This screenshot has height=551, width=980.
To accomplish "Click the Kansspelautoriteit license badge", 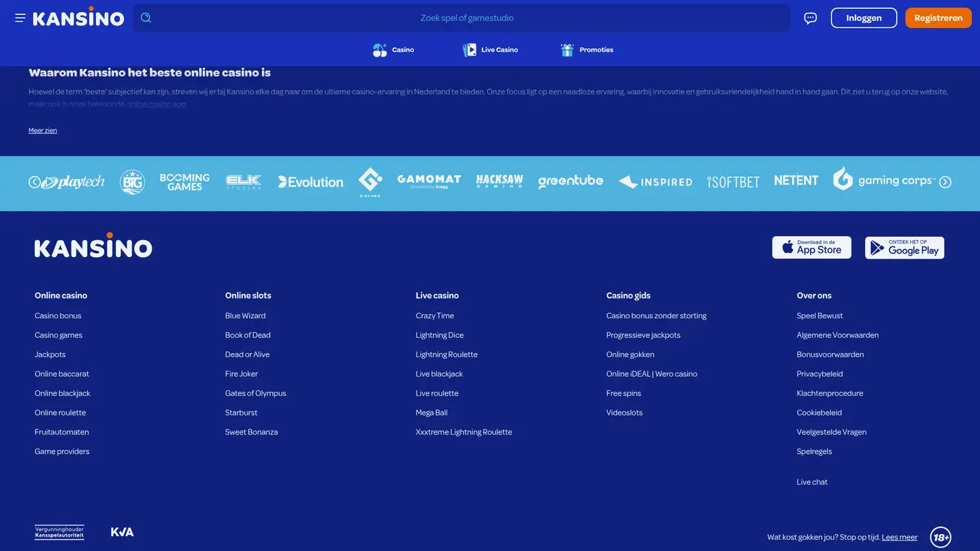I will click(59, 532).
